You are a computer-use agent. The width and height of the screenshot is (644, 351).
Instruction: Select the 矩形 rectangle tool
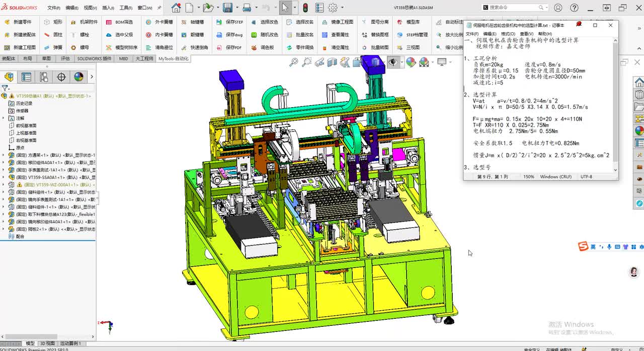tap(53, 22)
